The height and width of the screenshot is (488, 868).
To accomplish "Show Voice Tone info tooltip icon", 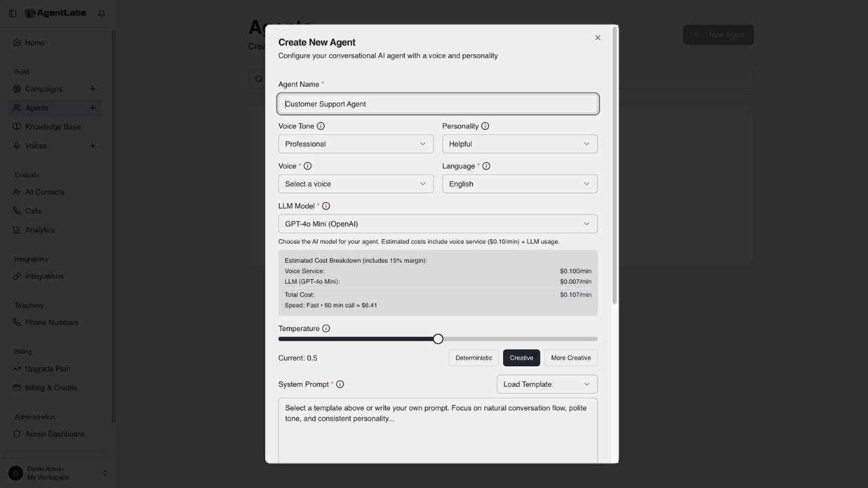I will pyautogui.click(x=321, y=126).
